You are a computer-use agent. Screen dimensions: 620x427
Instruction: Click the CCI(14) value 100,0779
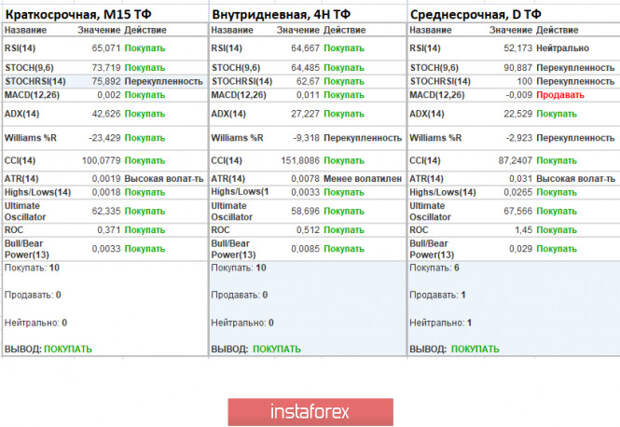(101, 161)
